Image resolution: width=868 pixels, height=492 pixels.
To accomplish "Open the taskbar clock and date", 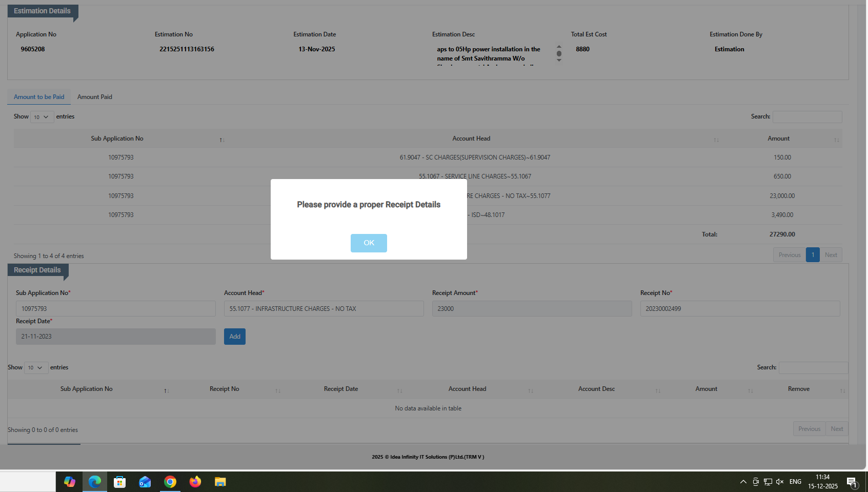I will 823,482.
